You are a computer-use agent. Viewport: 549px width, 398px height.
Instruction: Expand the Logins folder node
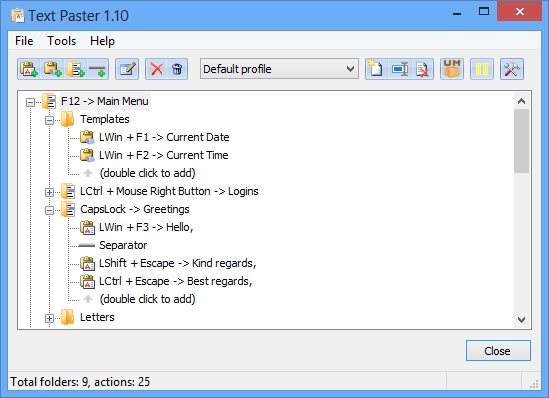[49, 192]
